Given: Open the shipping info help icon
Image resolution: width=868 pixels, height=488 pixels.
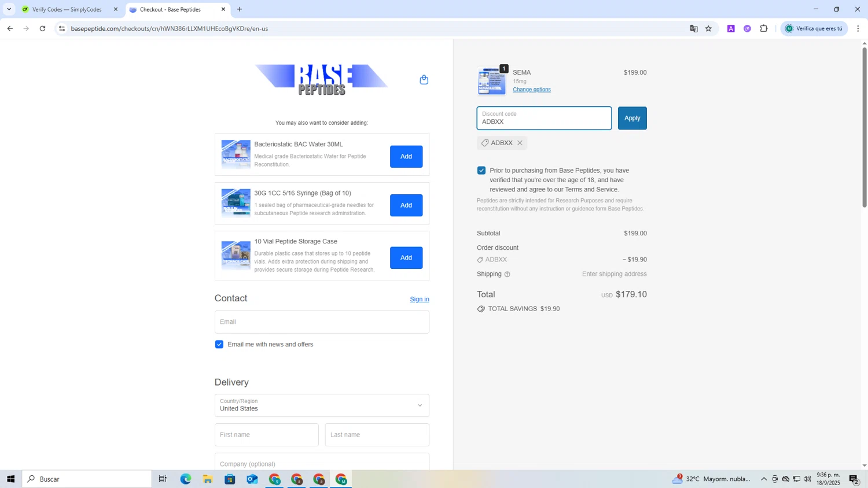Looking at the screenshot, I should pos(507,274).
